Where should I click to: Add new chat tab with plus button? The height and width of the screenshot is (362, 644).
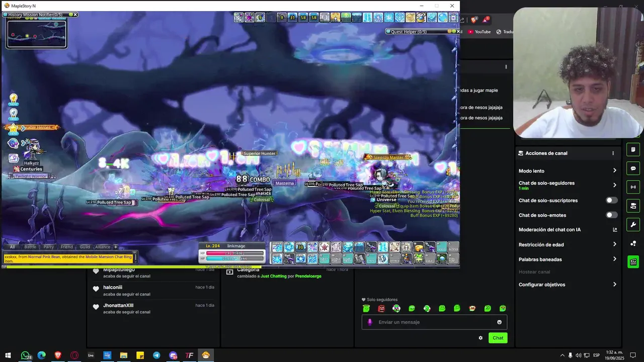point(115,247)
